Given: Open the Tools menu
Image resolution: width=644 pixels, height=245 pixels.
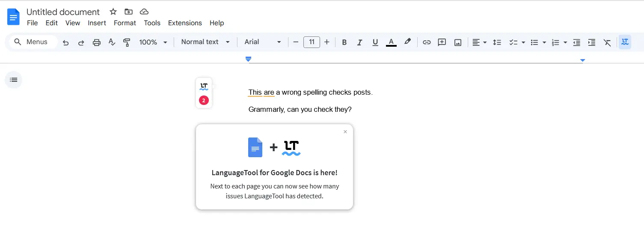Looking at the screenshot, I should (152, 23).
